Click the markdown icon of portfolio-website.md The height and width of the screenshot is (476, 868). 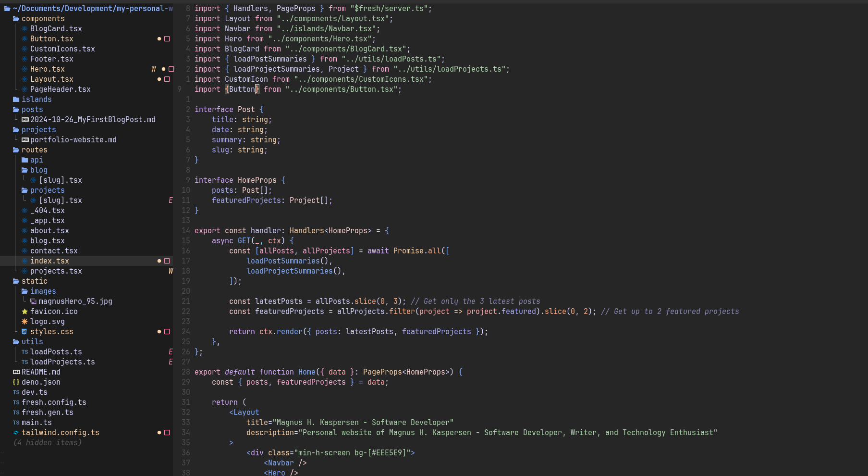point(25,140)
